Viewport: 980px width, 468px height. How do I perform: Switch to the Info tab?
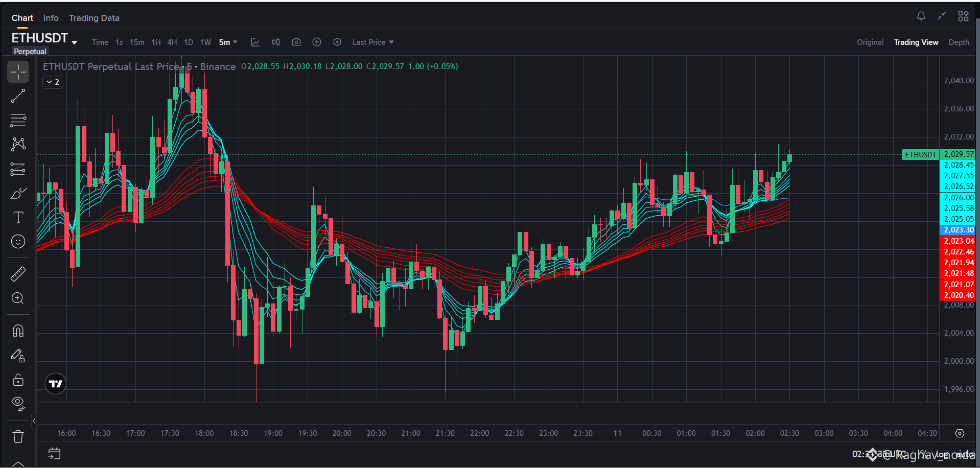pos(51,18)
